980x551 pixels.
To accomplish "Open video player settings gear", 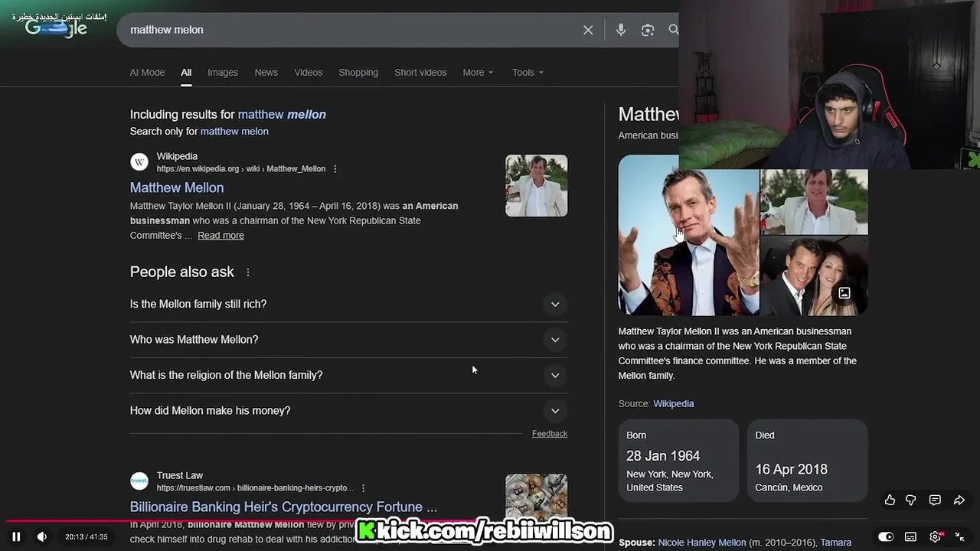I will [x=935, y=536].
